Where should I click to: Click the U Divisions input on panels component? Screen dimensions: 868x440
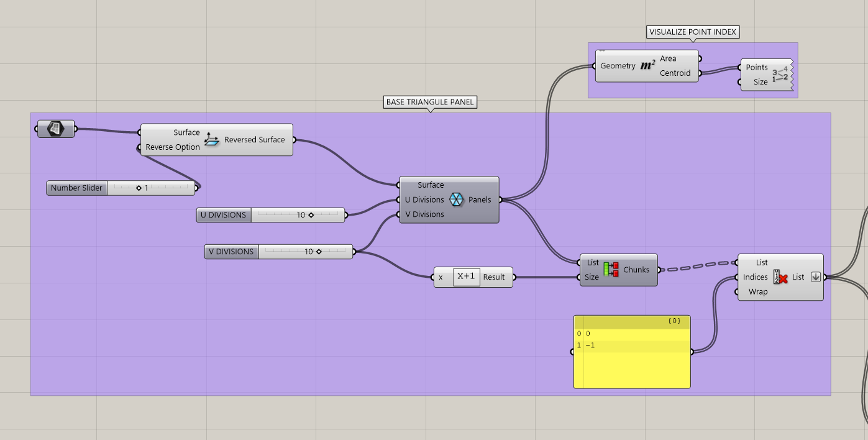coord(424,199)
